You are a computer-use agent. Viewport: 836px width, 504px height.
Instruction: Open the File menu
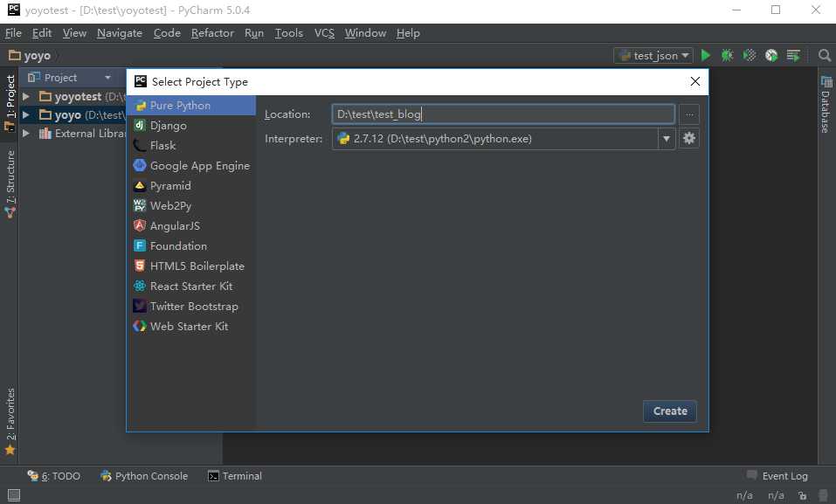(13, 33)
